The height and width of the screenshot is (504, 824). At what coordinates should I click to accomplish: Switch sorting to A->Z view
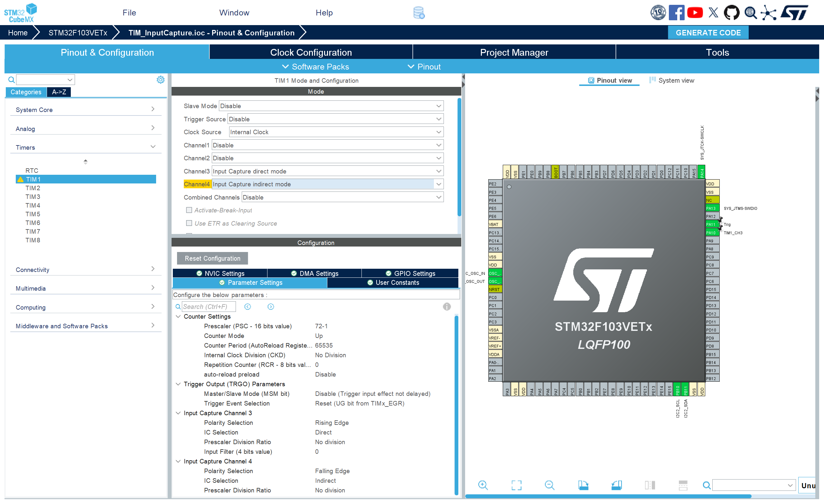pos(59,92)
